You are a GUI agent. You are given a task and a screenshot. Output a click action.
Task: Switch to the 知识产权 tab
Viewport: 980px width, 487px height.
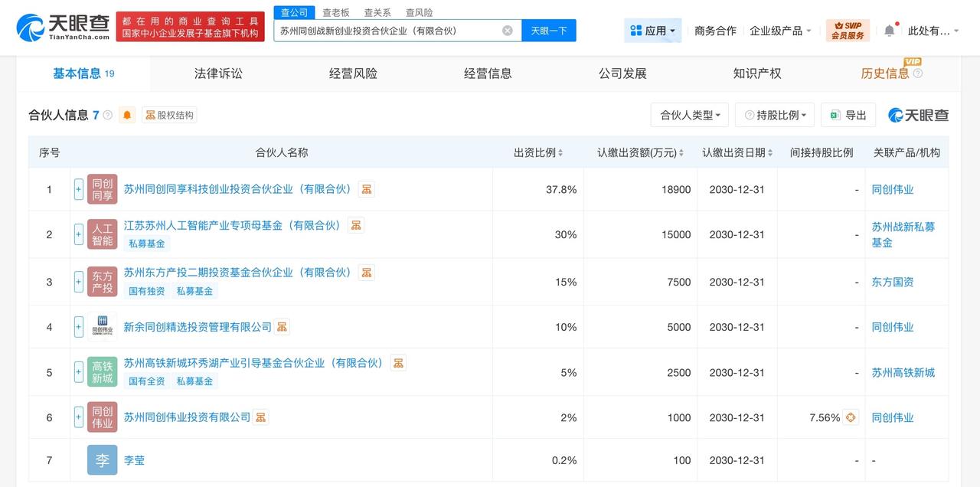pyautogui.click(x=757, y=74)
